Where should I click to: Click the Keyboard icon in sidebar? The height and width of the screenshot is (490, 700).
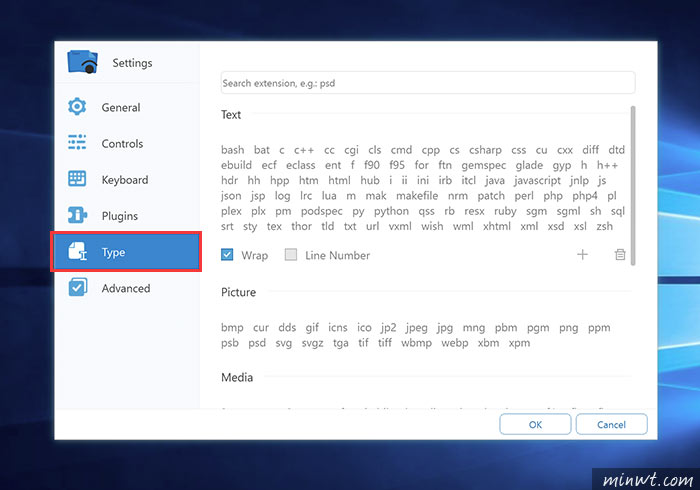tap(77, 179)
